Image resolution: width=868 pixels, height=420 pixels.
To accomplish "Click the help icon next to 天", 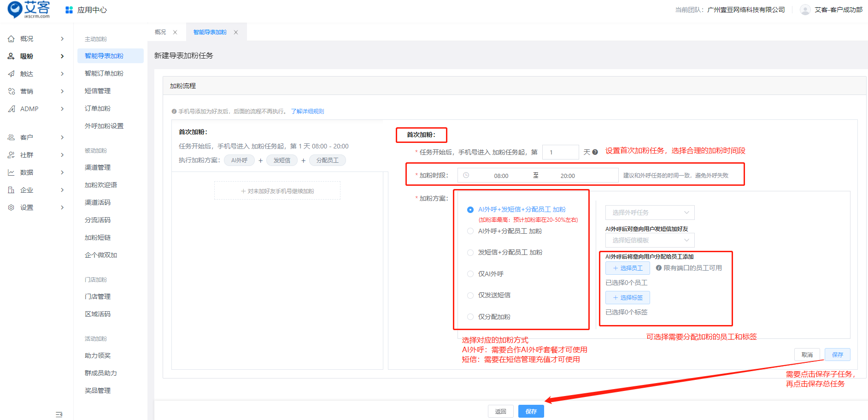I will [595, 152].
